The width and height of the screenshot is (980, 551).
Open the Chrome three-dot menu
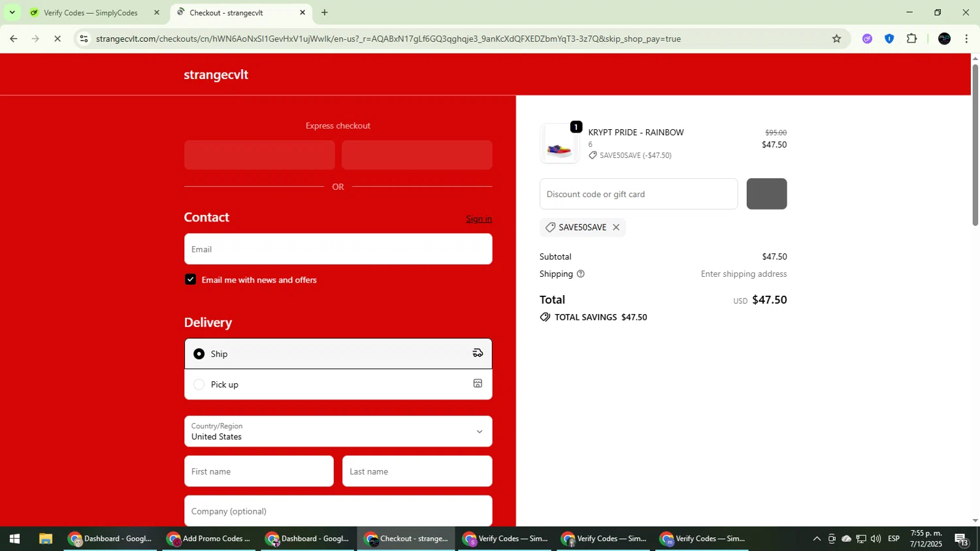coord(966,39)
